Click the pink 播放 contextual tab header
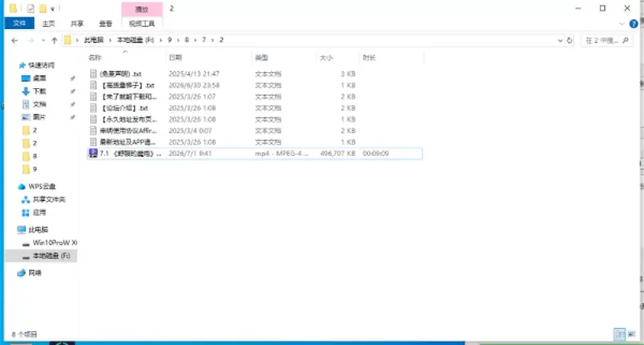This screenshot has height=345, width=644. [x=142, y=9]
